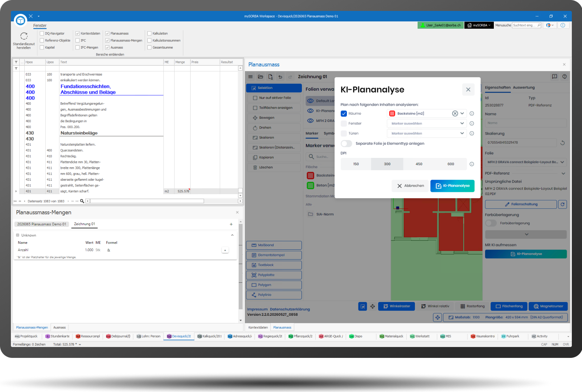Click the green Beton marker swatch
Viewport: 582px width, 392px height.
coord(311,185)
